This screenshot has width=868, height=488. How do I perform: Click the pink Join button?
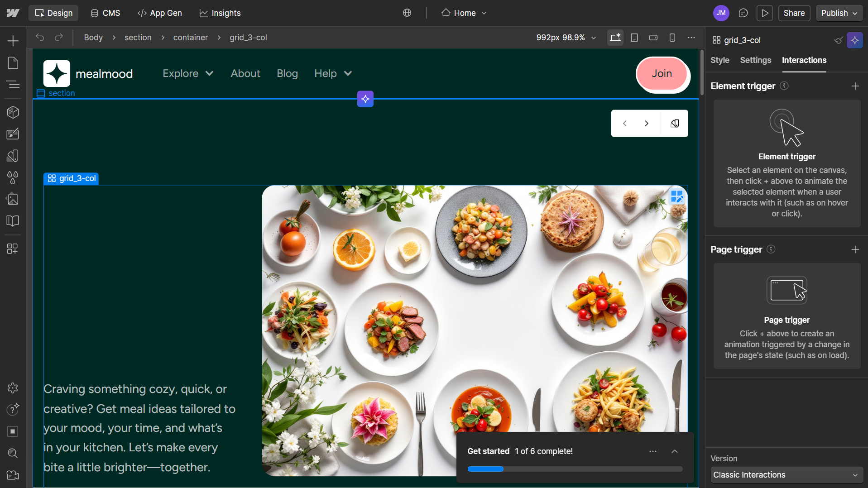[662, 74]
